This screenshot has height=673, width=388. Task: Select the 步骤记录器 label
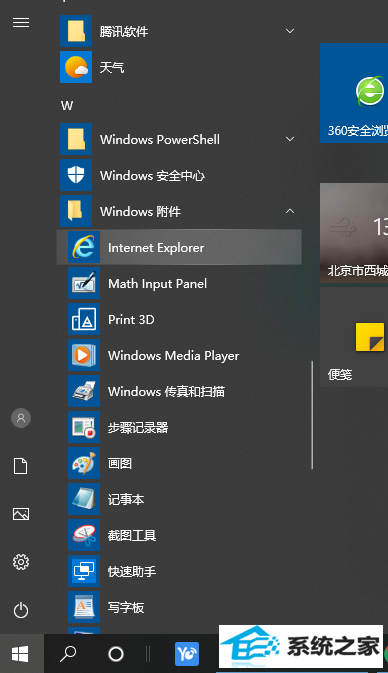pyautogui.click(x=138, y=427)
